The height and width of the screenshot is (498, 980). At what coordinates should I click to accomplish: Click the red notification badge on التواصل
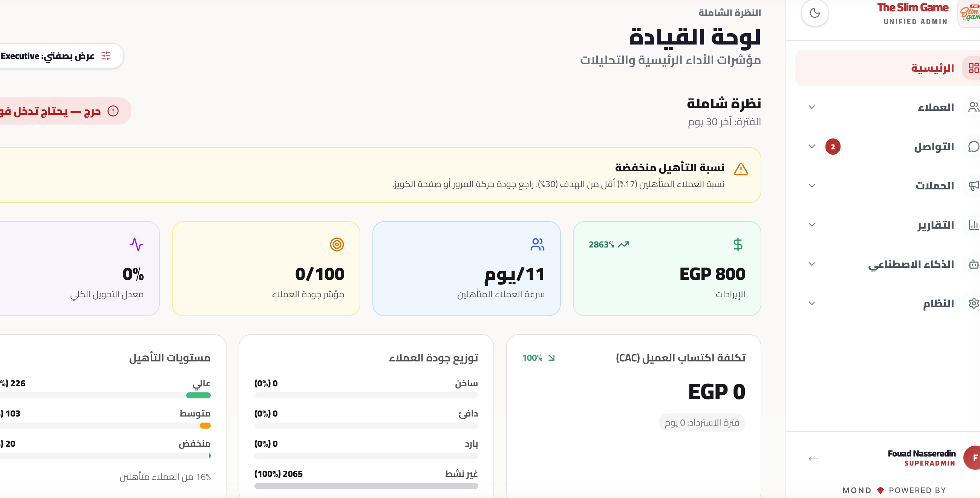[833, 147]
